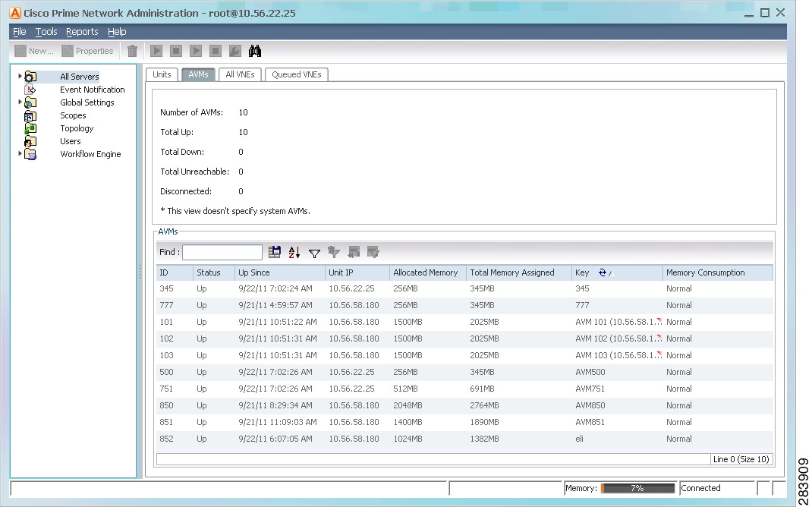Click the AVM500 key cell
Image resolution: width=812 pixels, height=507 pixels.
(x=618, y=372)
